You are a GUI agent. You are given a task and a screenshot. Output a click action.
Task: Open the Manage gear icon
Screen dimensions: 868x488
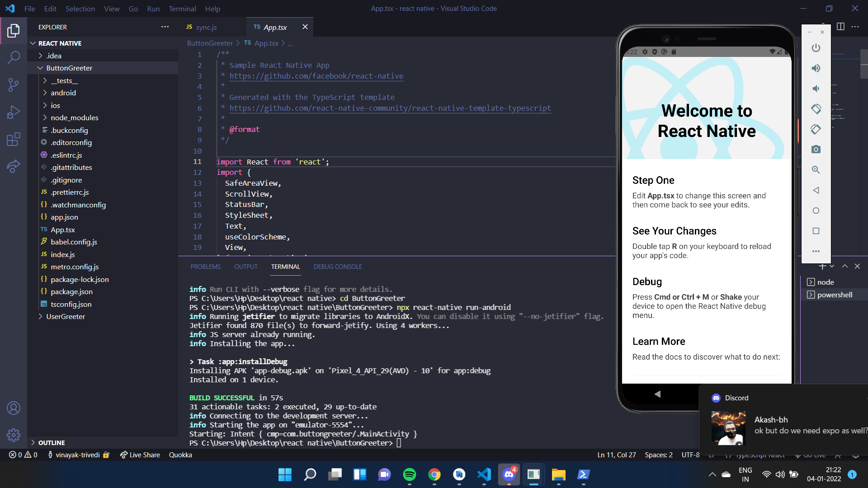click(14, 435)
